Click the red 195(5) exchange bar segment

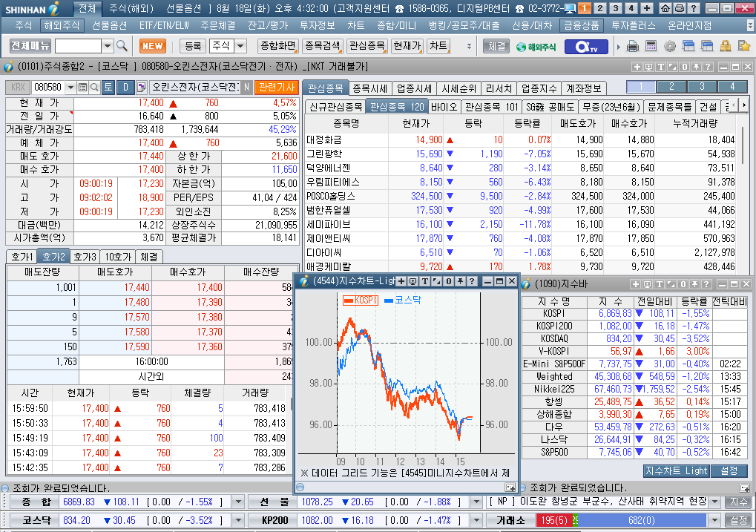(x=554, y=520)
